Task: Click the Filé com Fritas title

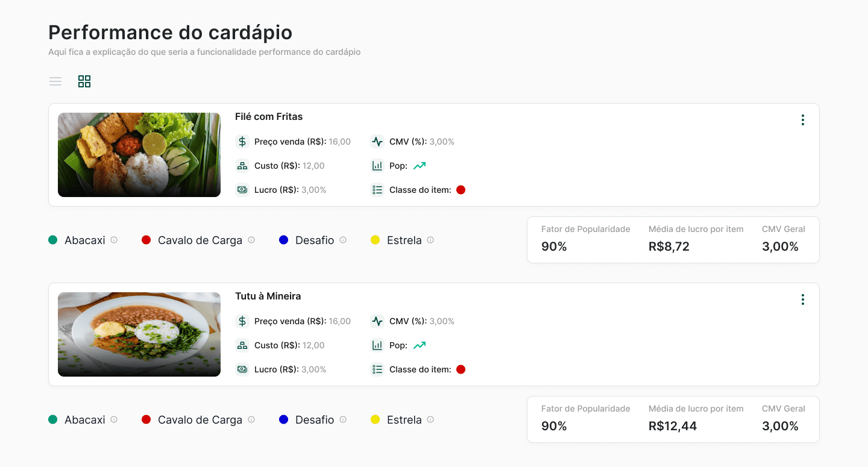Action: [269, 116]
